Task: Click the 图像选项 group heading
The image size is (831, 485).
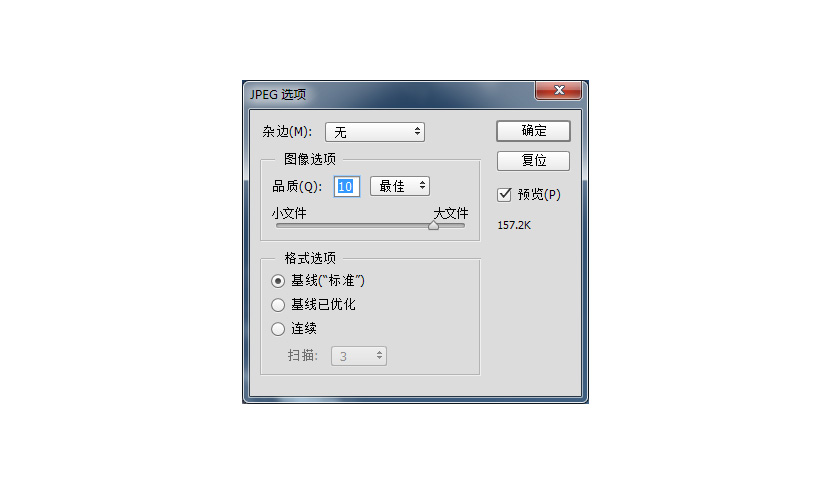Action: pos(310,159)
